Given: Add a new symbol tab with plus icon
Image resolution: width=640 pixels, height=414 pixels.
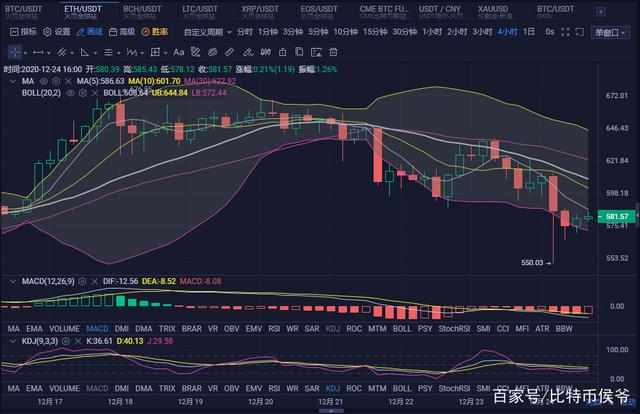Looking at the screenshot, I should click(601, 12).
